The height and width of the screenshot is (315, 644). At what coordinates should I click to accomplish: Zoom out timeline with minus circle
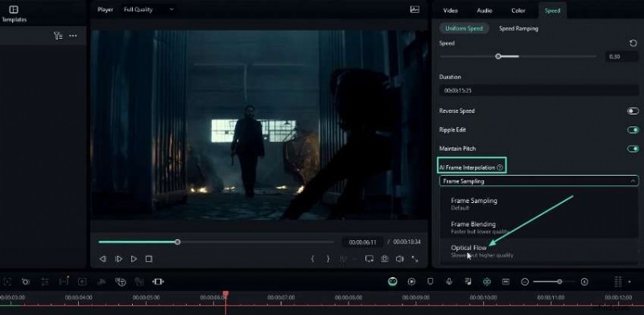(525, 282)
